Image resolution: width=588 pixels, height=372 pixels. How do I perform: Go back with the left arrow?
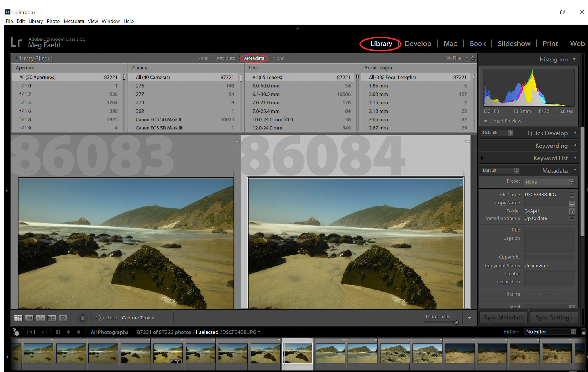coord(68,332)
